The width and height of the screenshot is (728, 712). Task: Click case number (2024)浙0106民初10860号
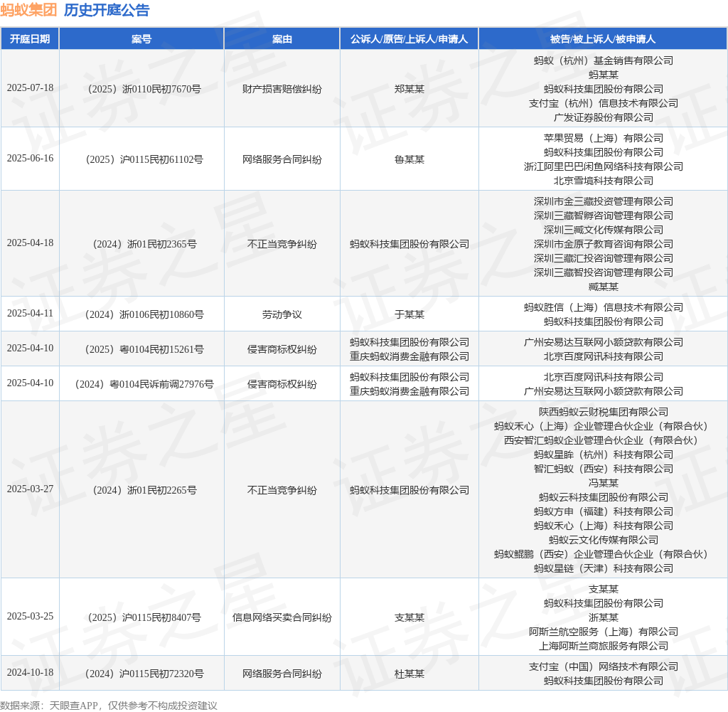point(144,314)
